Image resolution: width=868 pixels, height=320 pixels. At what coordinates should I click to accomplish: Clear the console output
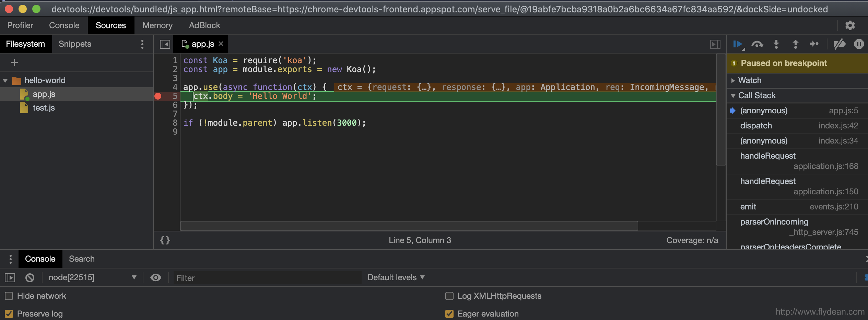(30, 277)
